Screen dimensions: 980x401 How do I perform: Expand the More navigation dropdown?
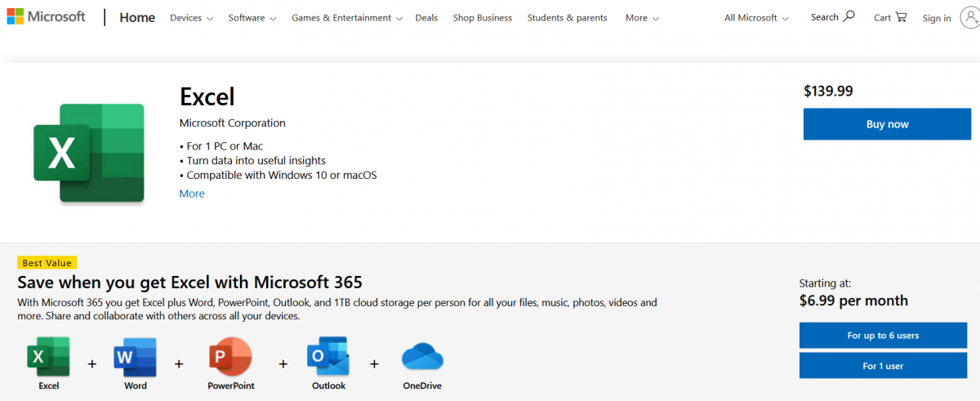point(642,17)
